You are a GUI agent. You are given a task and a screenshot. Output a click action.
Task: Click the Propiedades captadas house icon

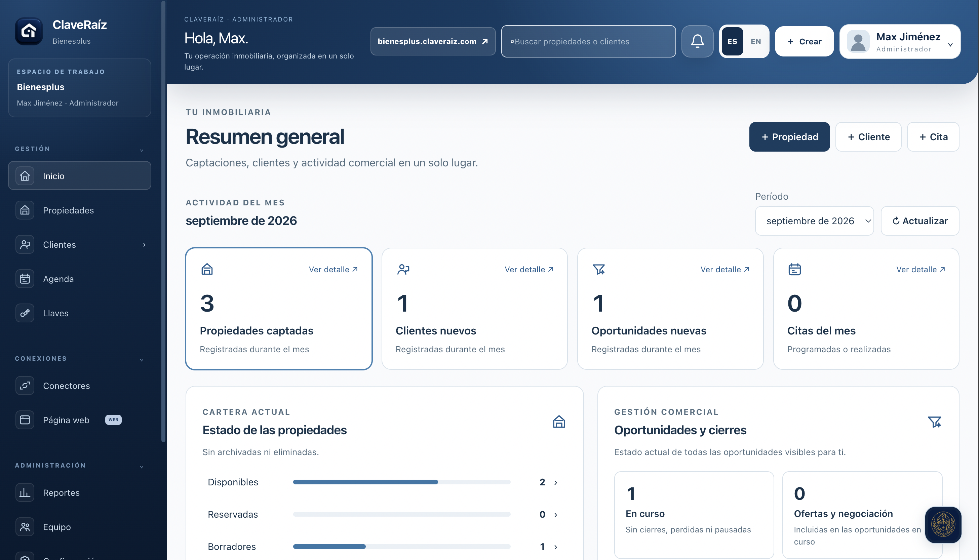tap(207, 269)
